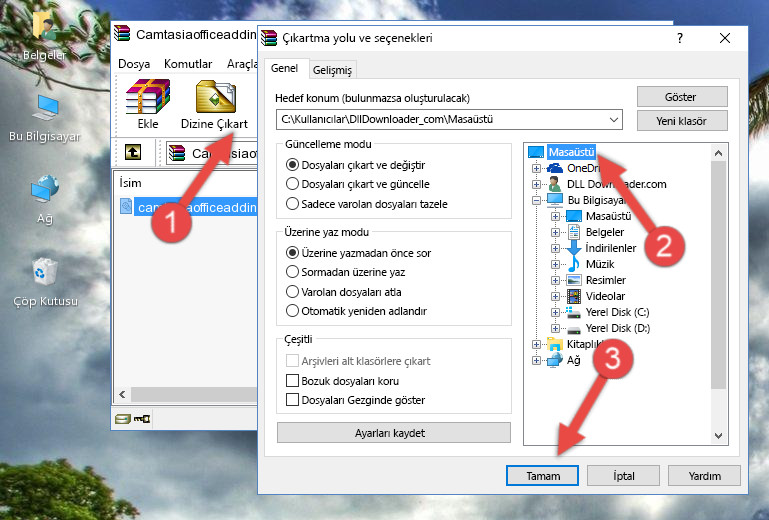The image size is (769, 520).
Task: Open the Dosya menu in WinRAR
Action: click(134, 64)
